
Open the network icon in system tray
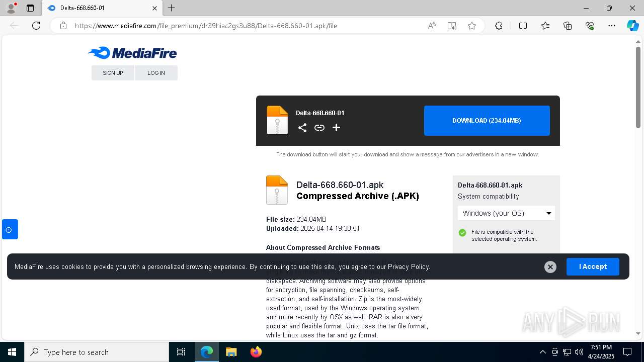(x=567, y=352)
